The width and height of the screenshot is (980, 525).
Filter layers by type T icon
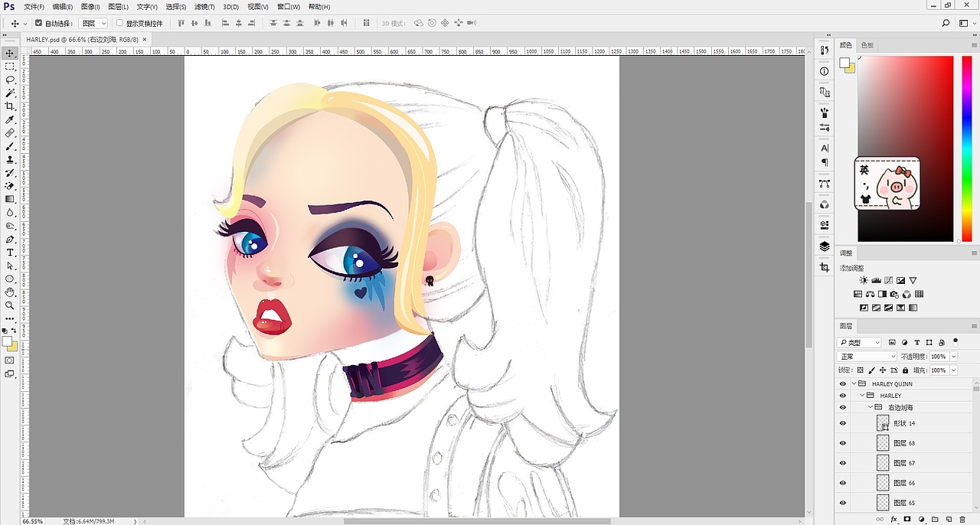[916, 343]
